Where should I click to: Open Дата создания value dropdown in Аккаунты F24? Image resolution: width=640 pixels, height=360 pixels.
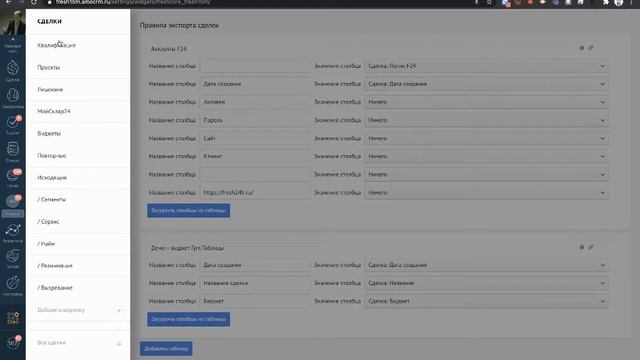tap(487, 84)
